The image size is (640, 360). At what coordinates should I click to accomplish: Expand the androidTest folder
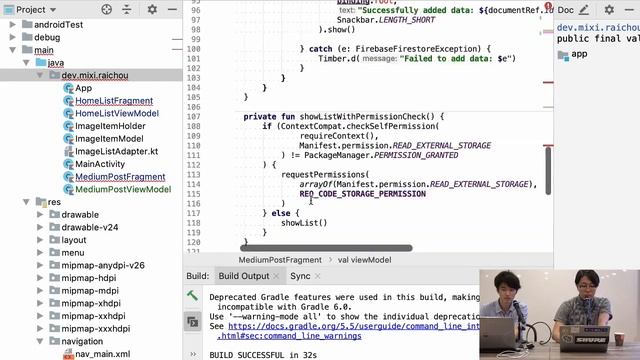(x=13, y=24)
